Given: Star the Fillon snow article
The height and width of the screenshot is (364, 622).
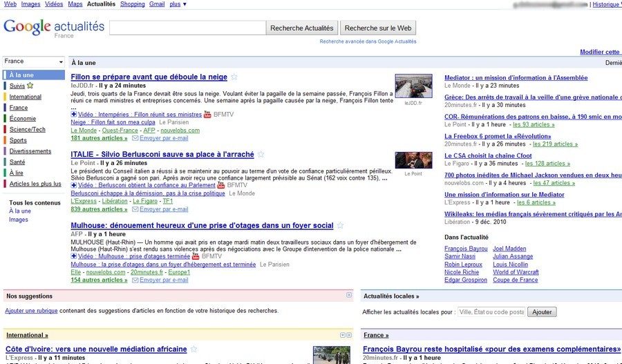Looking at the screenshot, I should tap(234, 77).
